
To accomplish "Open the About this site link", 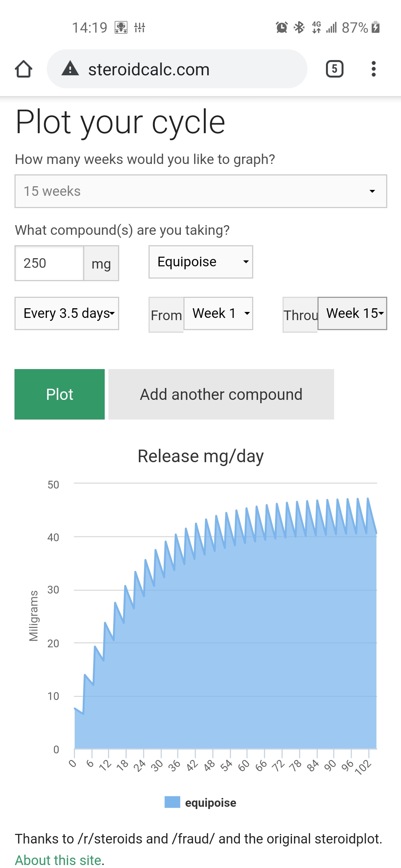I will (x=58, y=860).
